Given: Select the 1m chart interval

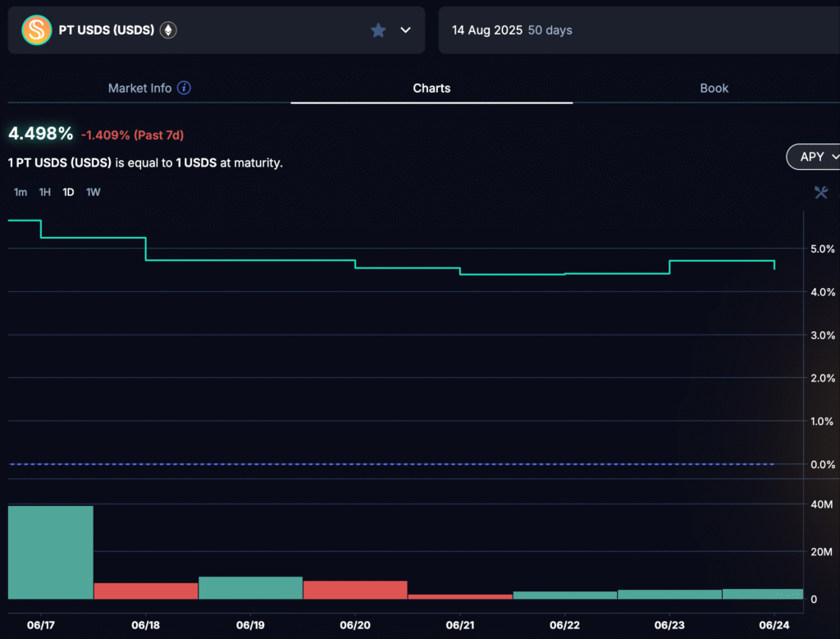Looking at the screenshot, I should pos(21,192).
